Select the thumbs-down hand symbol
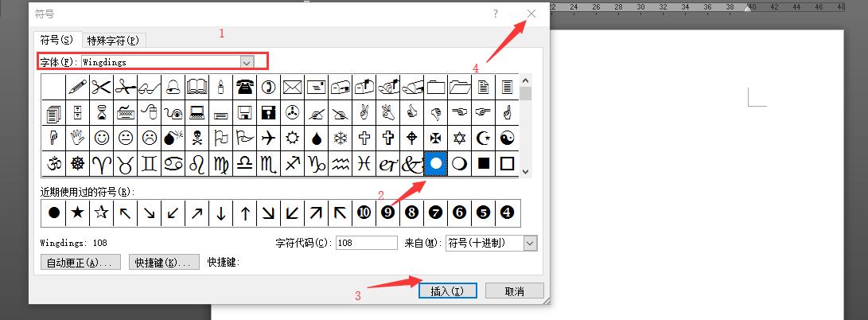 click(436, 112)
